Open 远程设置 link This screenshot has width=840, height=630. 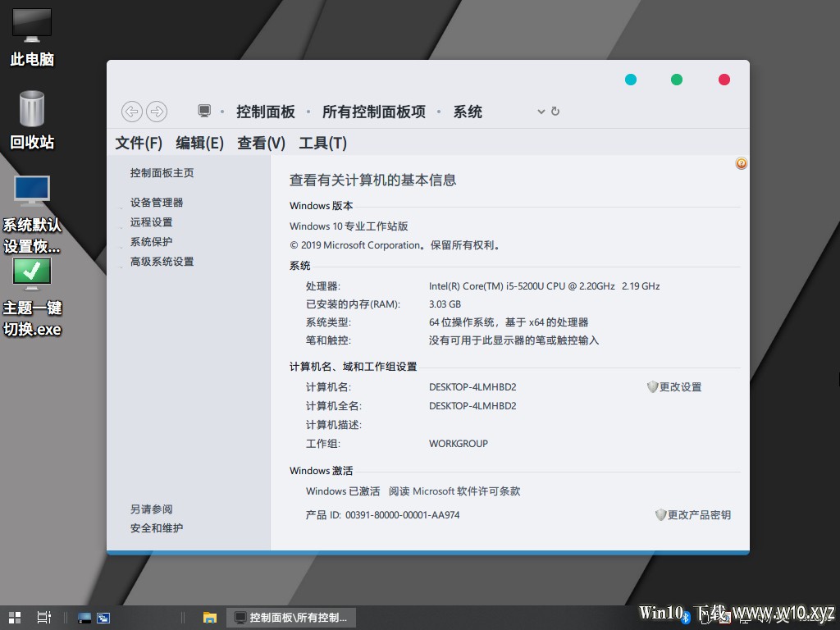[151, 221]
